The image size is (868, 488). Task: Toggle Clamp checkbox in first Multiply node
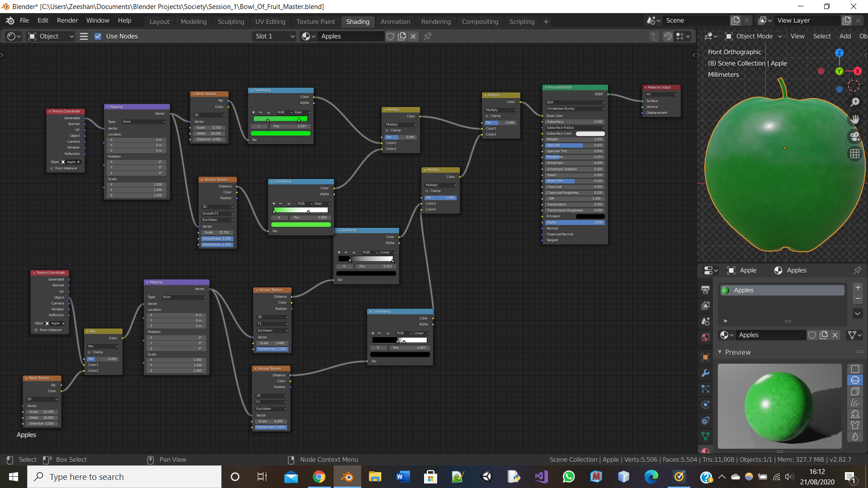click(387, 130)
